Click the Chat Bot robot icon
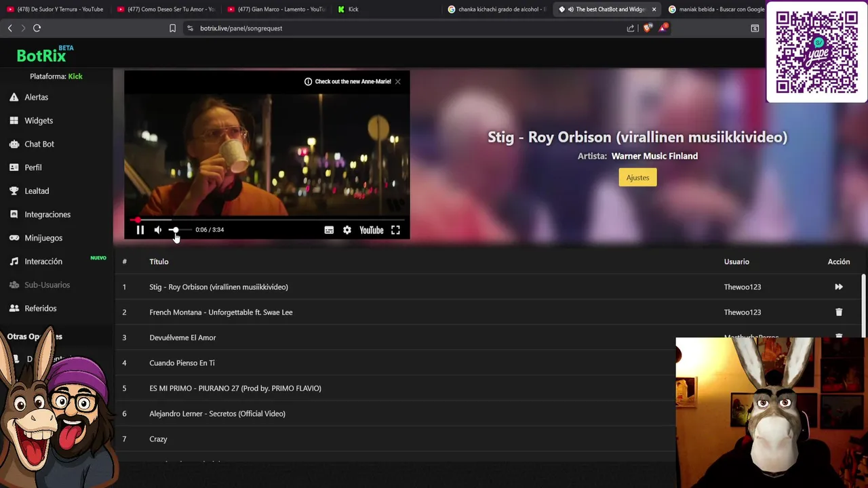Viewport: 868px width, 488px height. click(x=14, y=144)
